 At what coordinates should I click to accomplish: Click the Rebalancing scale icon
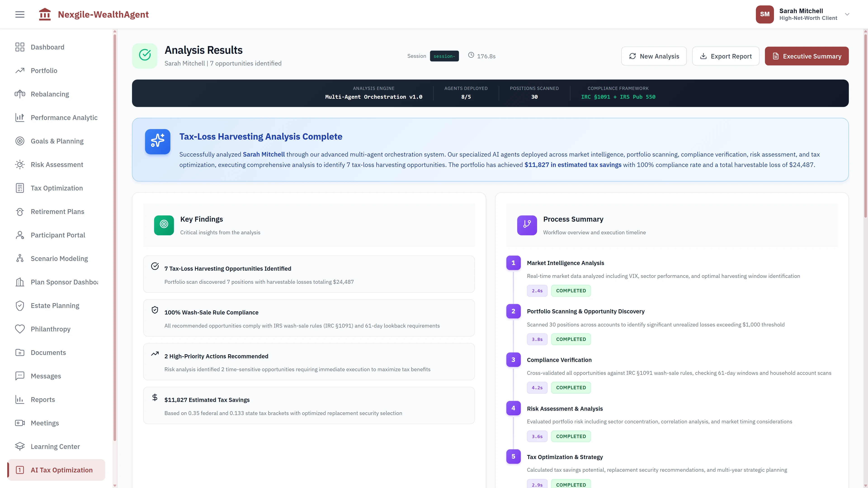(20, 94)
